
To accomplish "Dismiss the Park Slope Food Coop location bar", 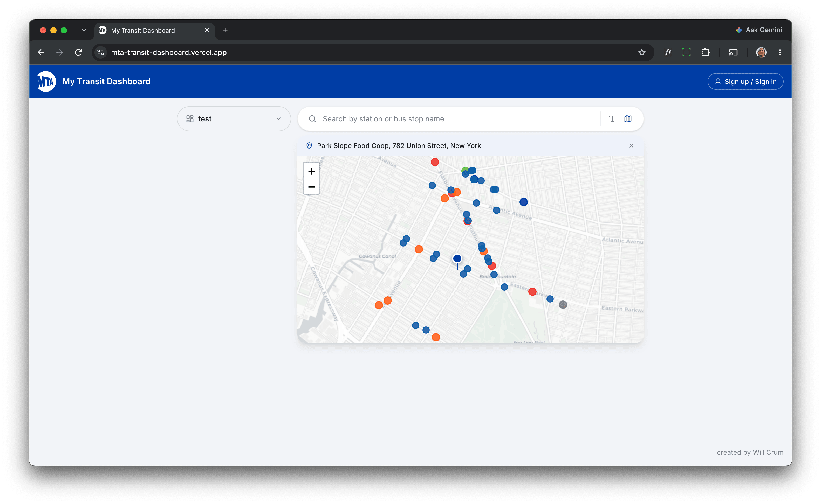I will tap(631, 146).
